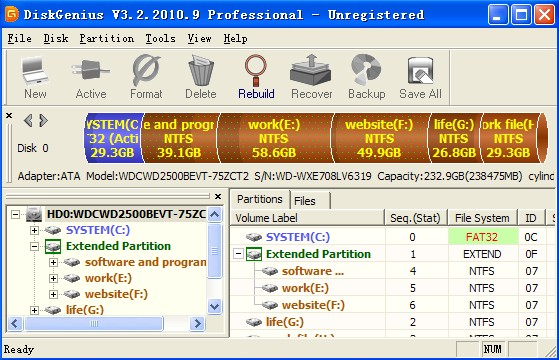
Task: Collapse Extended Partition in partition list
Action: (x=239, y=254)
